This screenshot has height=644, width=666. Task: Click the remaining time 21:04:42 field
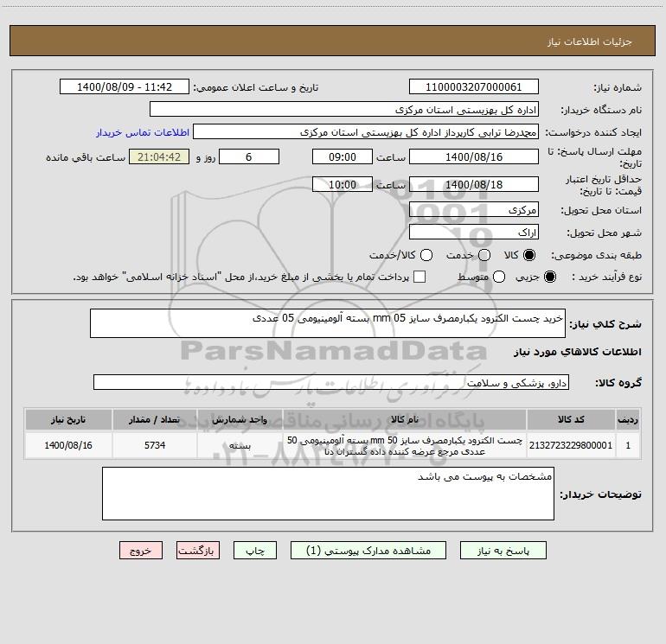click(159, 156)
